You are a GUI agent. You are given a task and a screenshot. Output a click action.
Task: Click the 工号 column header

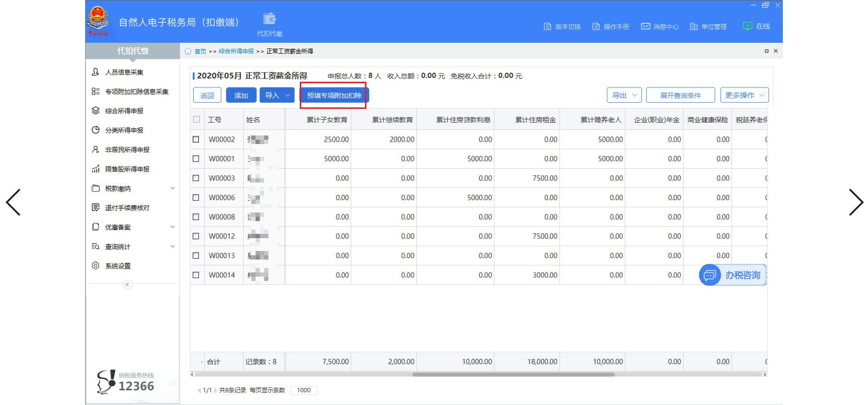tap(224, 119)
